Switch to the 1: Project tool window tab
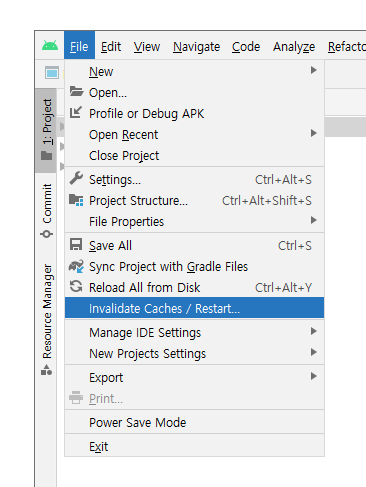Screen dimensions: 366x487 (46, 130)
